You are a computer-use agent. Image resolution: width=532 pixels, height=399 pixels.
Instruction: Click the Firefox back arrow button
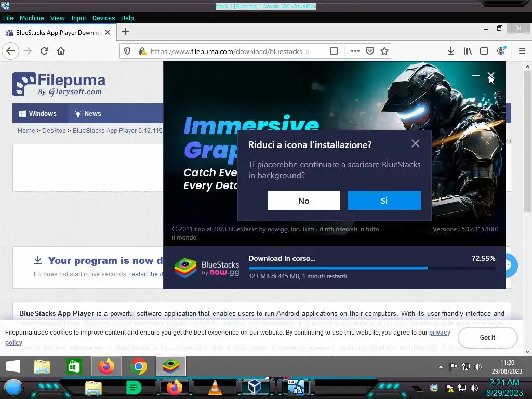coord(10,51)
